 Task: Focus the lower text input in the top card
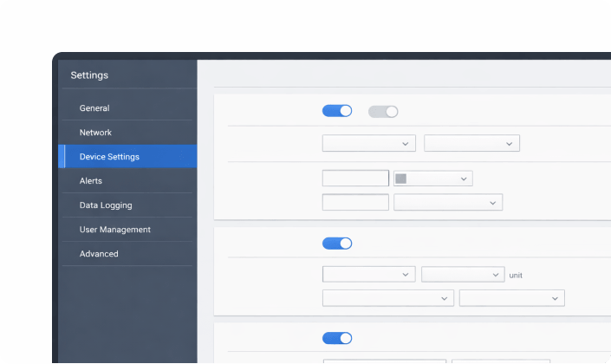(x=355, y=203)
